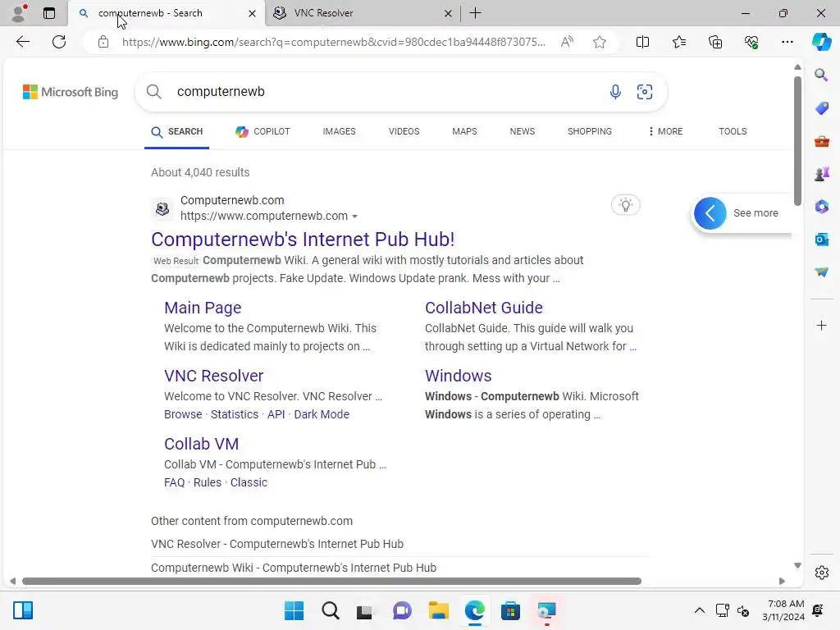The height and width of the screenshot is (630, 840).
Task: Go to Microsoft Bing homepage logo
Action: tap(71, 92)
